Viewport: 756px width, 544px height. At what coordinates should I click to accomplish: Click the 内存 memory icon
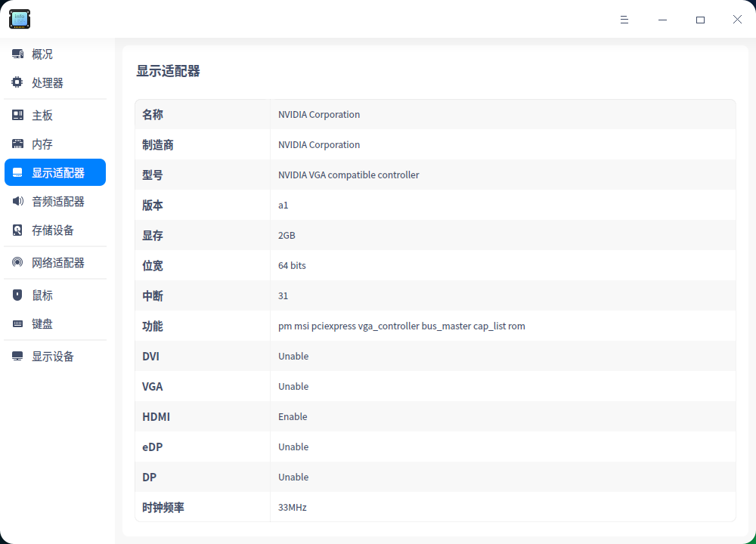pyautogui.click(x=18, y=144)
